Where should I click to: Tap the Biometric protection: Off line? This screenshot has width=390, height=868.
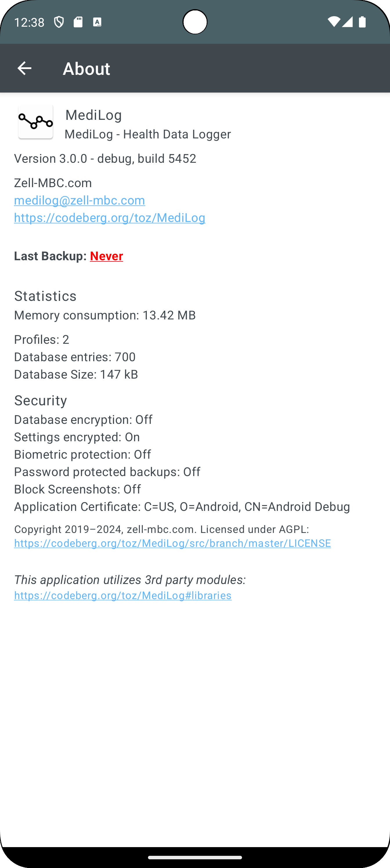(83, 454)
